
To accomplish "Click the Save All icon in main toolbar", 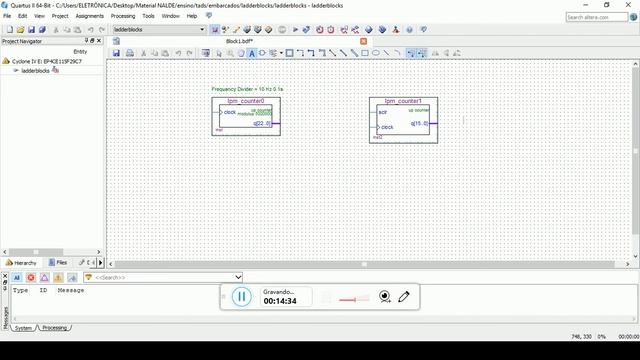I will click(x=42, y=30).
